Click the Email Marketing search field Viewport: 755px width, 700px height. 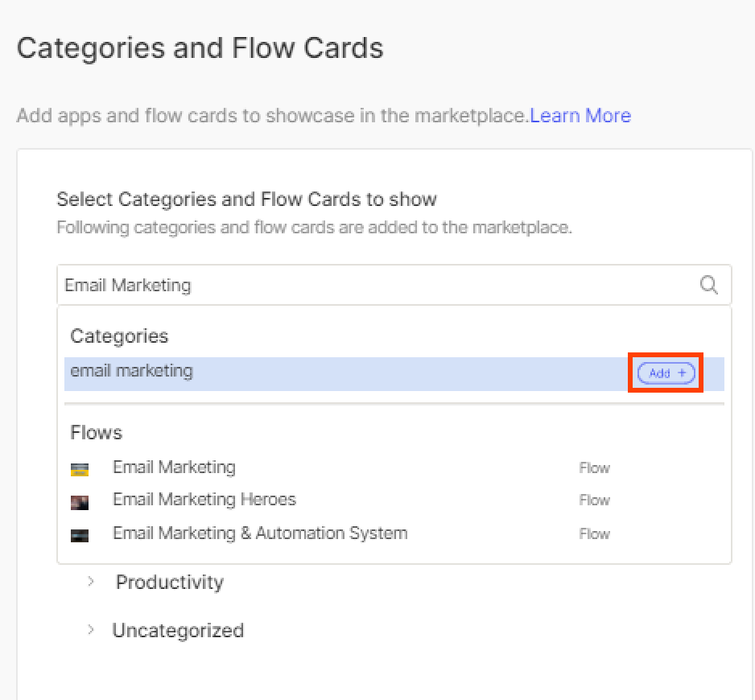click(x=394, y=285)
